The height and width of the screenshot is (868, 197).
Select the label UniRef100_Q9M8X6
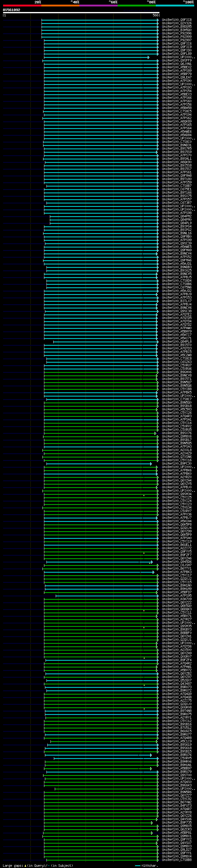click(176, 437)
